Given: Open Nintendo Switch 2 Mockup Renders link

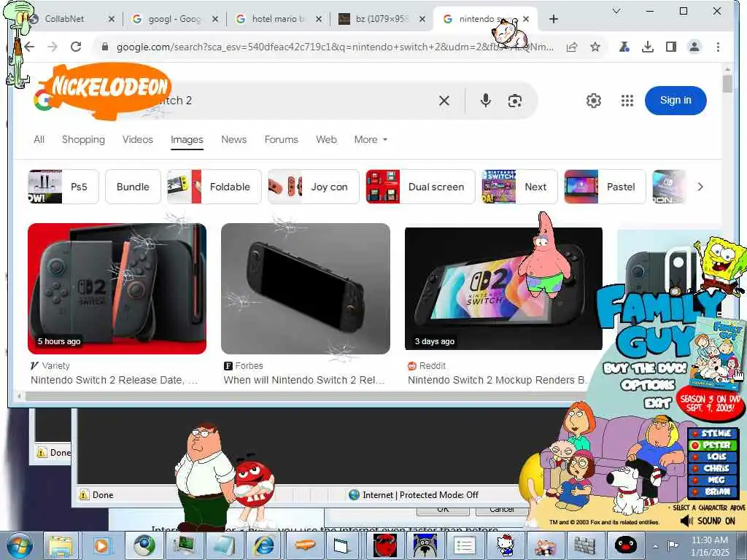Looking at the screenshot, I should 496,380.
